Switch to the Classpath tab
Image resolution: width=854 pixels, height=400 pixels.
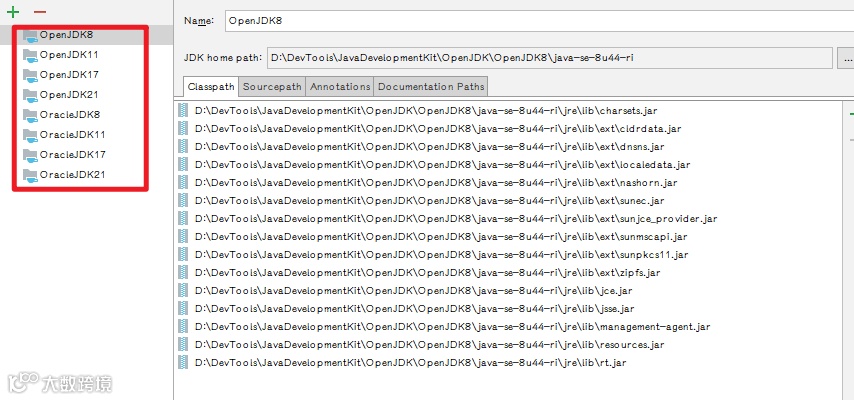pos(211,87)
